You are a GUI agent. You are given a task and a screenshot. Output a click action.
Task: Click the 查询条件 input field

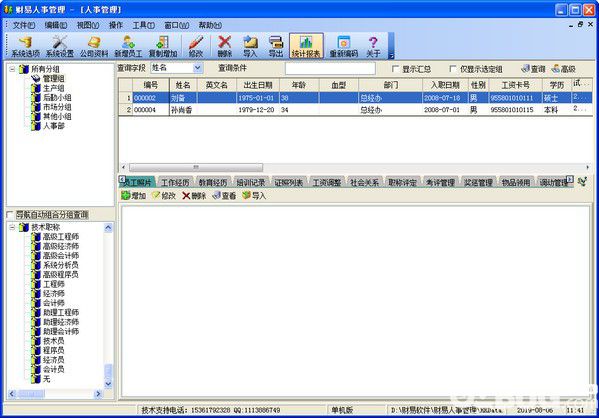click(330, 68)
